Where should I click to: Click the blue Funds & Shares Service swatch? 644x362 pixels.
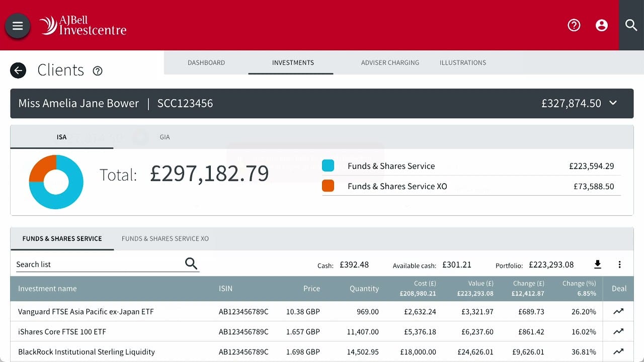click(x=328, y=166)
